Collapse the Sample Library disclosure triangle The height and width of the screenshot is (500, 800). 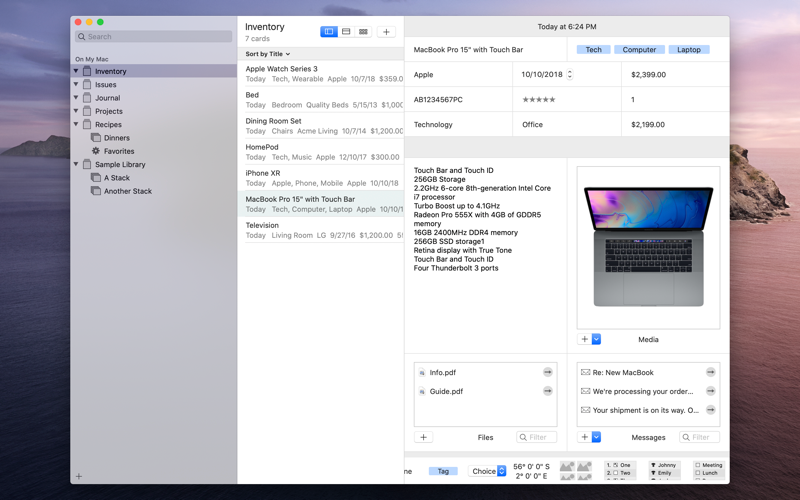pos(76,164)
